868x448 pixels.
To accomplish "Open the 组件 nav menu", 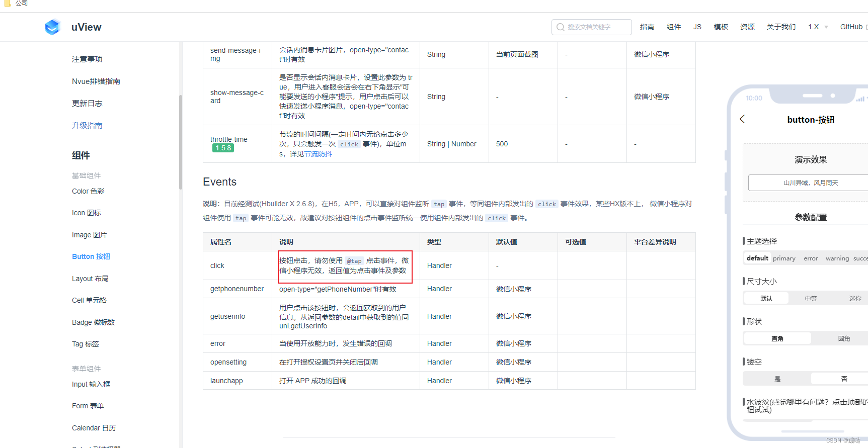I will pyautogui.click(x=674, y=27).
